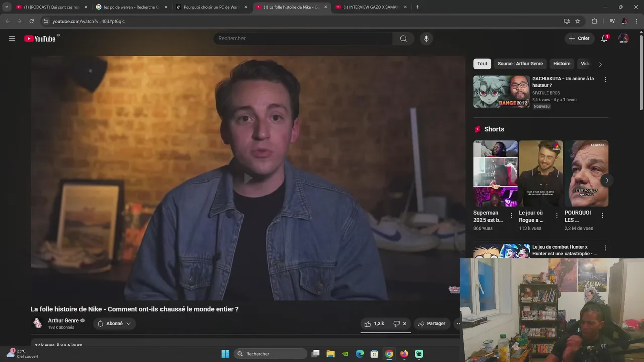This screenshot has height=362, width=644.
Task: Open Le jeu de combat Hunter video
Action: tap(565, 250)
